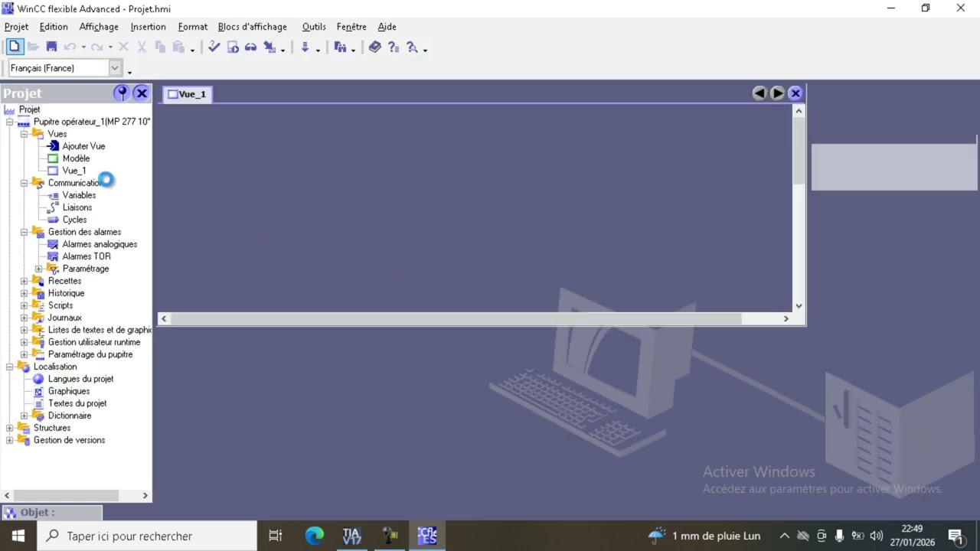Click the Delete X toolbar icon

click(123, 47)
